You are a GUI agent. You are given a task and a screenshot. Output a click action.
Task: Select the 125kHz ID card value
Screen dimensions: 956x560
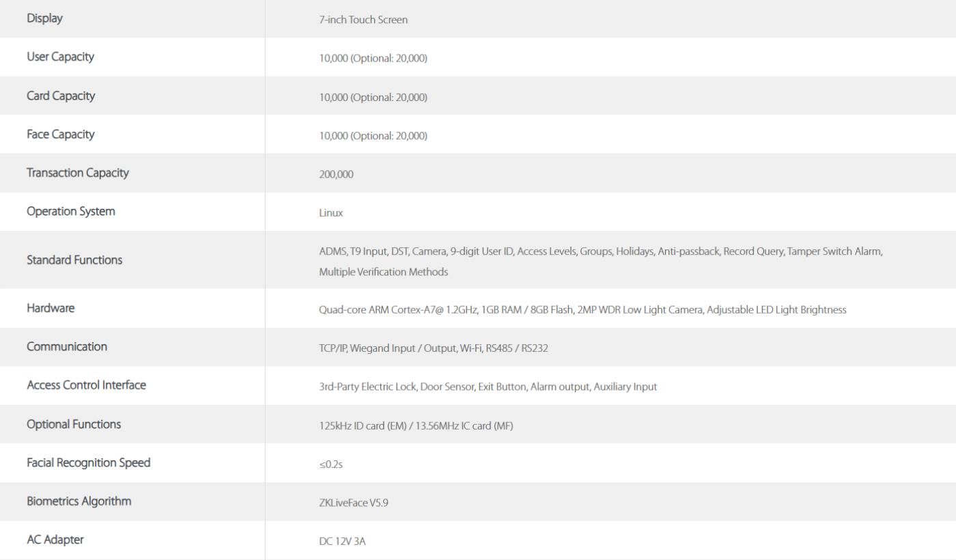click(416, 426)
